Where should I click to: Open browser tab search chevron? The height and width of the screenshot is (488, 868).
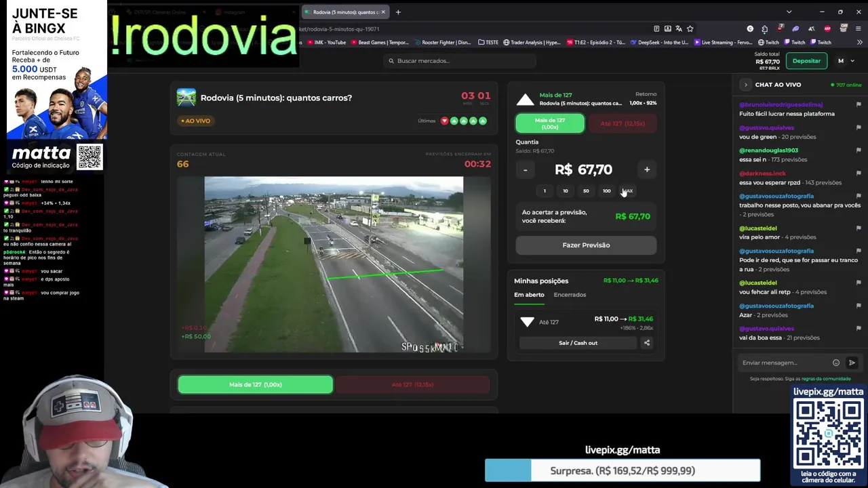coord(789,12)
